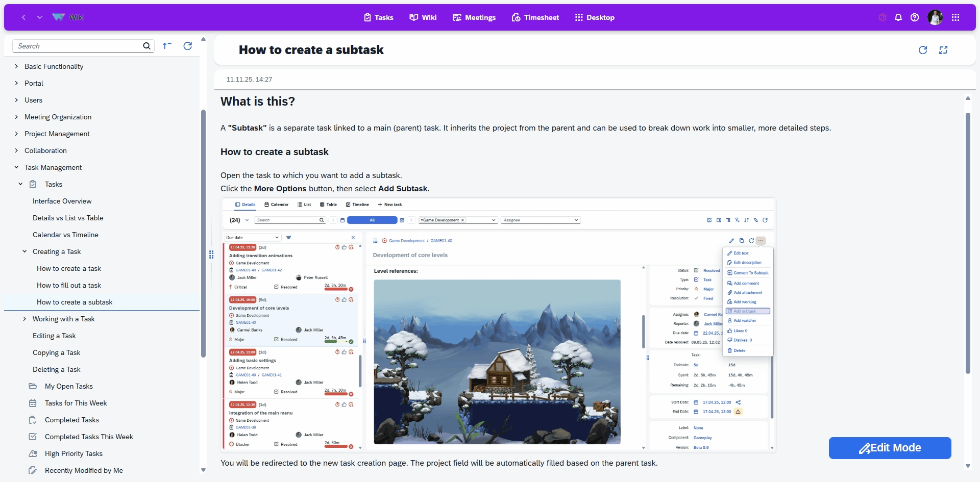Refresh the article using the page reload icon
This screenshot has width=980, height=482.
pos(923,50)
